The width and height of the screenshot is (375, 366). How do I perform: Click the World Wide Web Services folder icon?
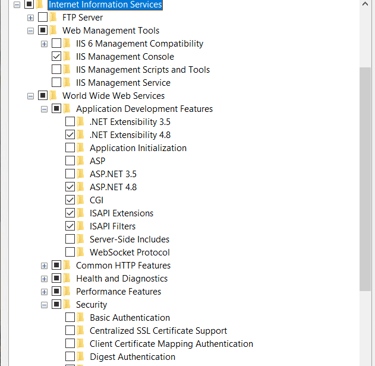coord(53,95)
